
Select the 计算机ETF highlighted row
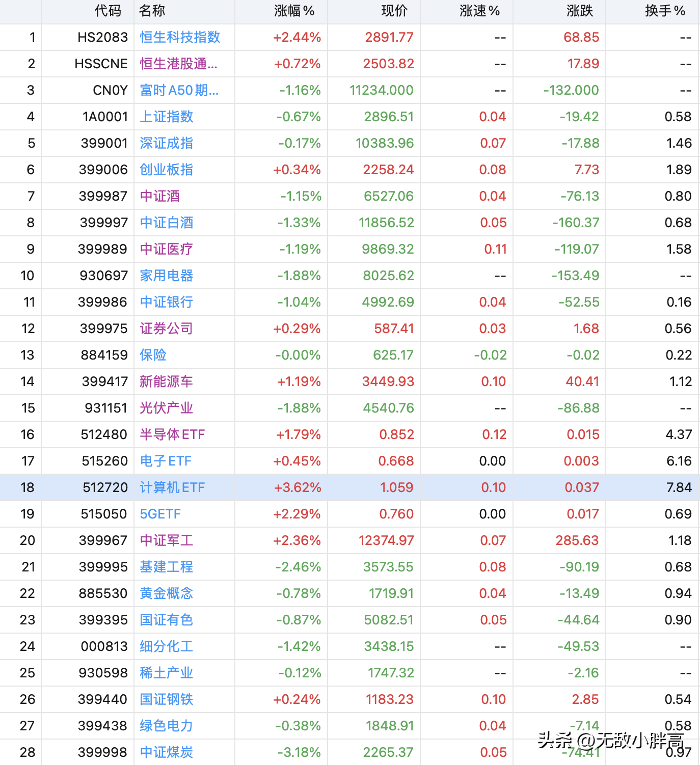point(350,487)
